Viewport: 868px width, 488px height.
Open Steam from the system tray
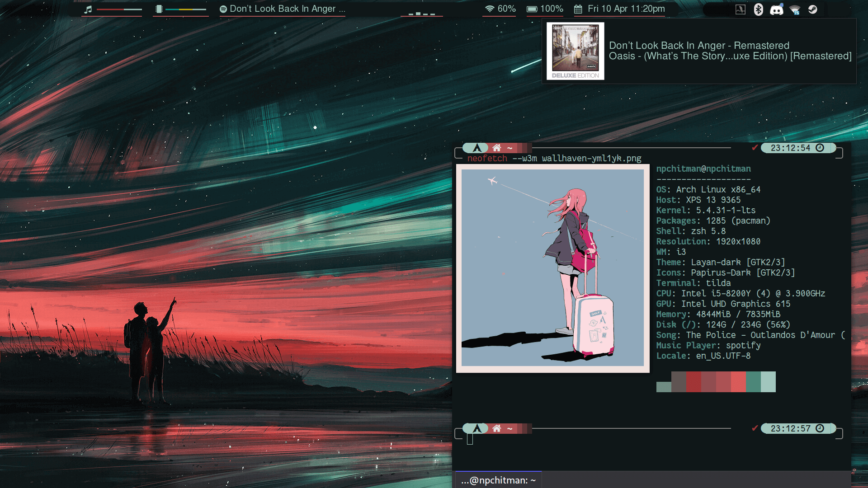pos(812,9)
